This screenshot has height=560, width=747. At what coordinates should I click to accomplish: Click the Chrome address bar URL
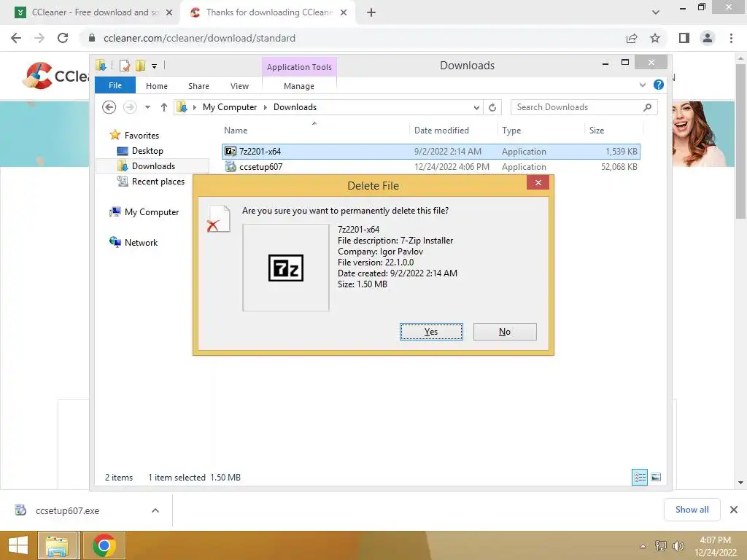199,38
